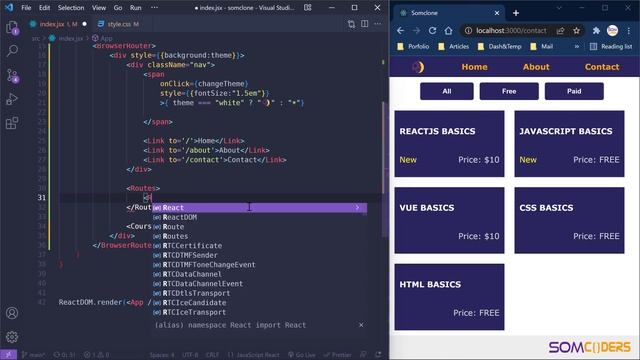640x360 pixels.
Task: Open the hidden menus ellipsis in VS Code
Action: (154, 8)
